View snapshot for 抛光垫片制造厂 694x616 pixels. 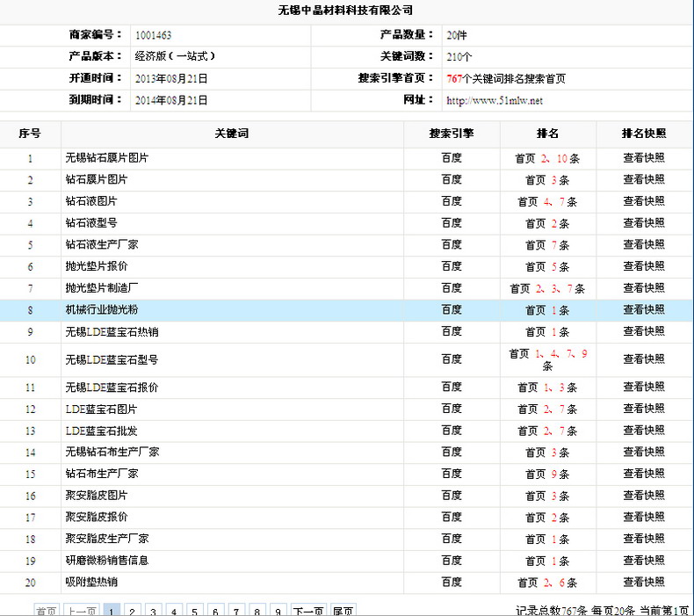point(644,288)
